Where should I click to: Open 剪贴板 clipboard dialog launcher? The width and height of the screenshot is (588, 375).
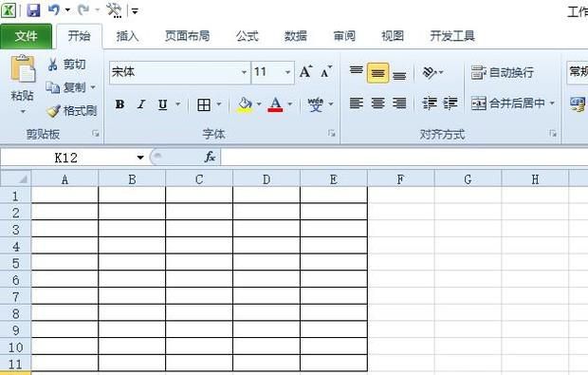click(96, 133)
